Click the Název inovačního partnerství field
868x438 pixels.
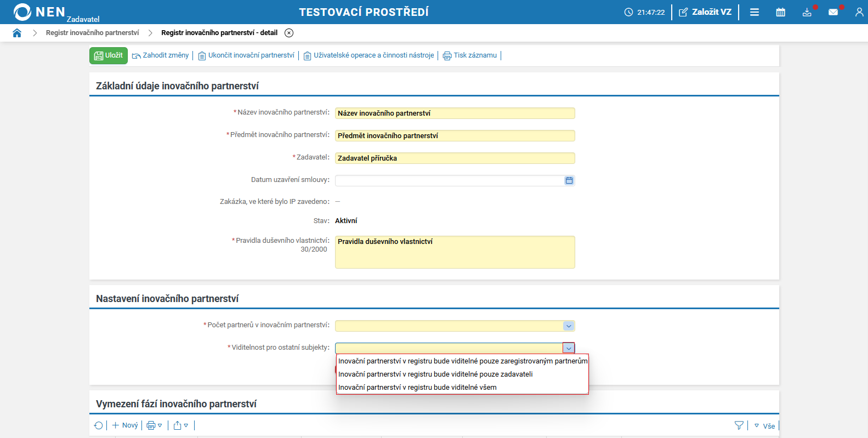click(455, 113)
